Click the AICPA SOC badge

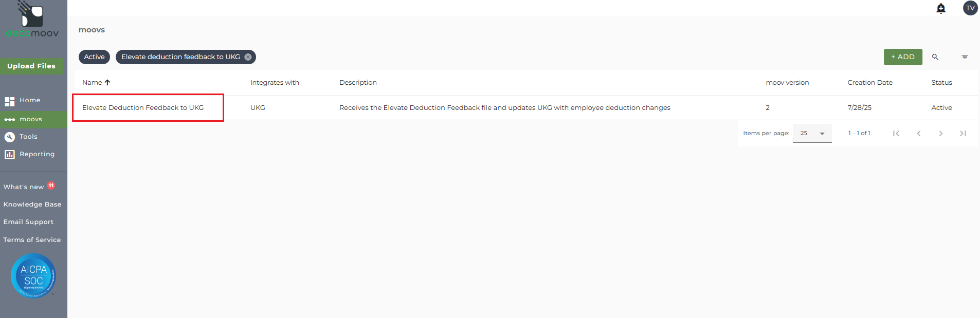click(33, 276)
